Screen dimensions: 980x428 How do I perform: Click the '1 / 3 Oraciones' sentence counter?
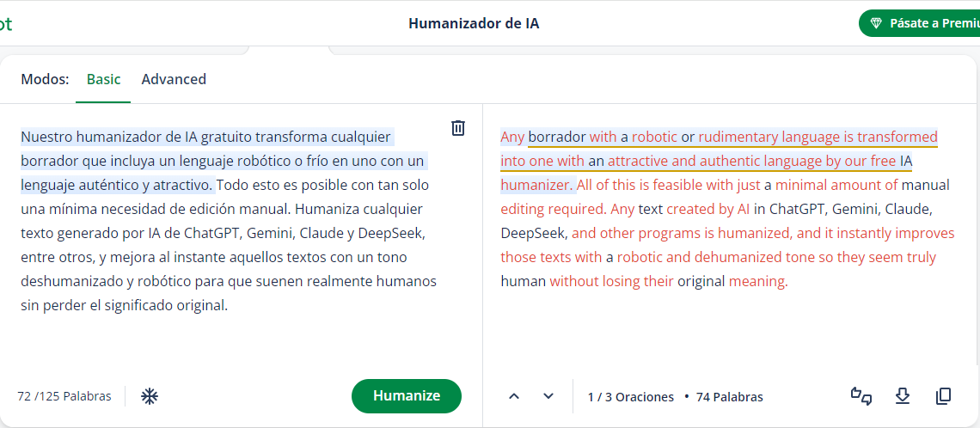click(631, 397)
